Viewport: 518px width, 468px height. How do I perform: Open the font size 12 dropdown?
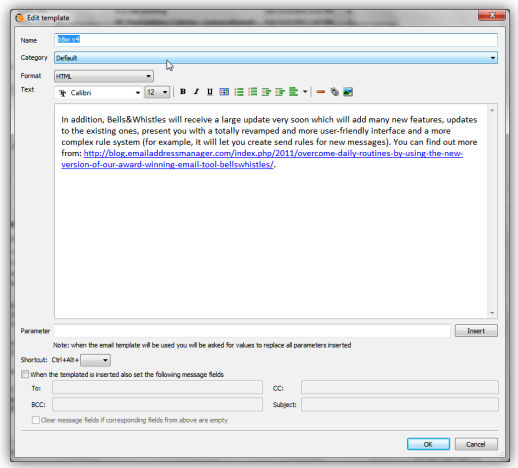point(157,92)
